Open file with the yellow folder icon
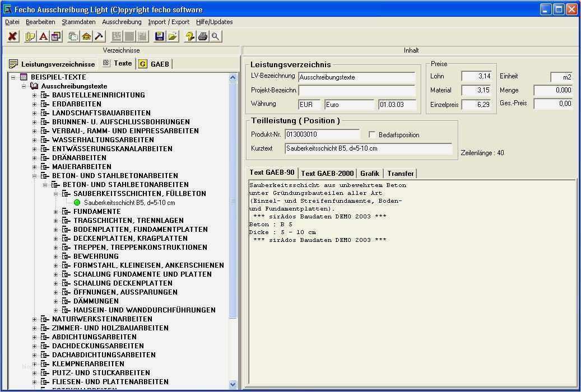 click(x=173, y=36)
